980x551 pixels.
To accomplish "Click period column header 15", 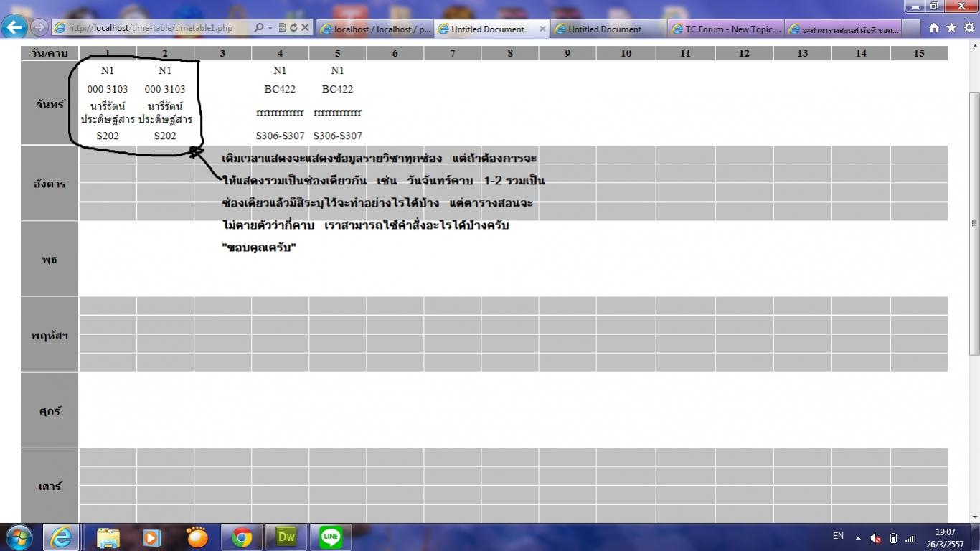I will click(919, 53).
